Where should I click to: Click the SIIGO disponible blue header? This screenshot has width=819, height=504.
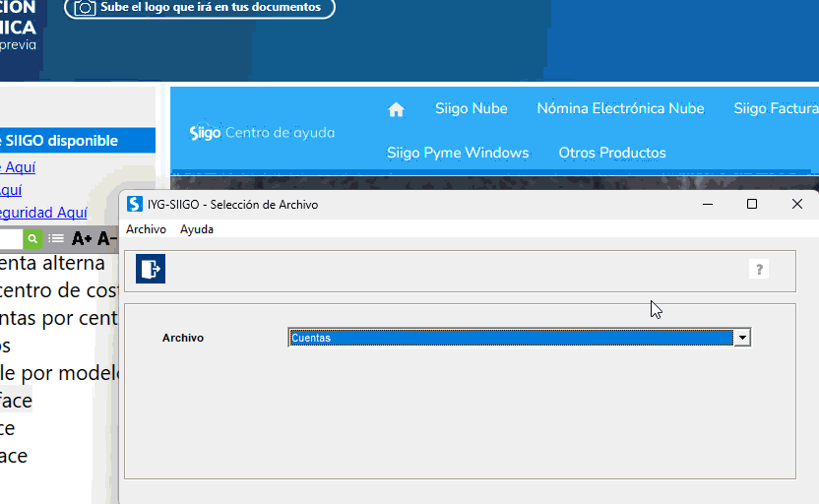pyautogui.click(x=78, y=141)
